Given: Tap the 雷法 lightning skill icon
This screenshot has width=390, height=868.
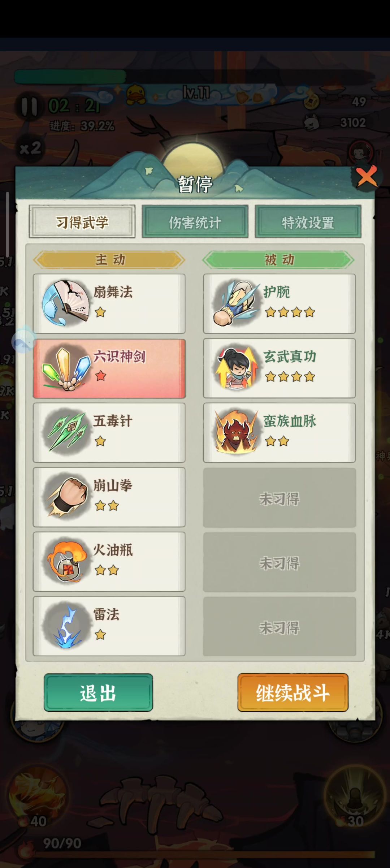Looking at the screenshot, I should click(x=66, y=625).
